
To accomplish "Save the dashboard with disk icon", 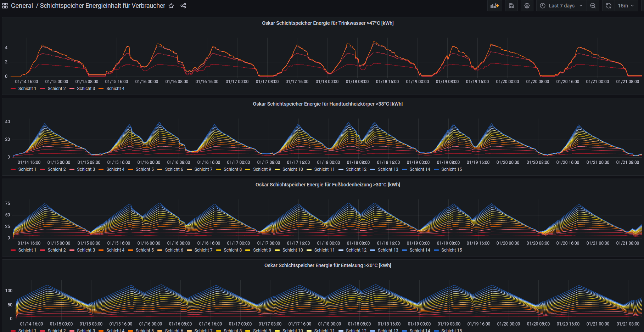I will click(x=511, y=6).
